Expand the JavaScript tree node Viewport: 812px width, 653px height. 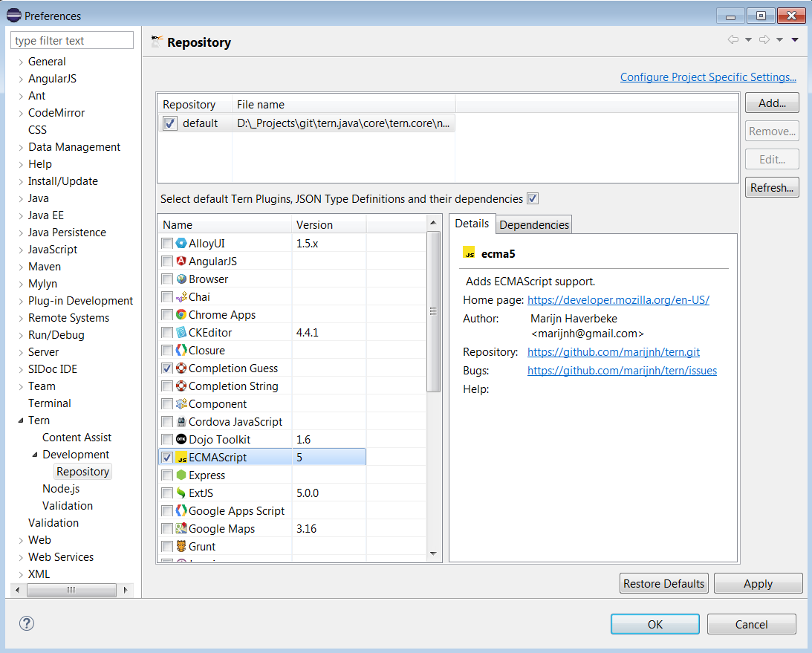[x=21, y=250]
